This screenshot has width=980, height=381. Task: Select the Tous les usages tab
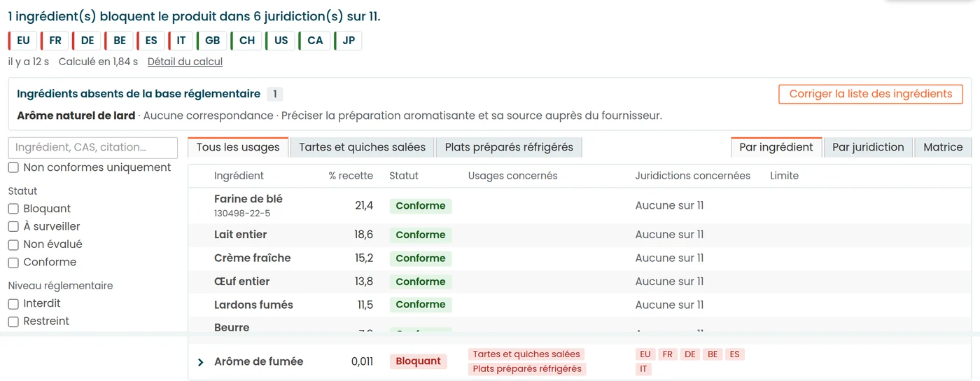point(238,147)
